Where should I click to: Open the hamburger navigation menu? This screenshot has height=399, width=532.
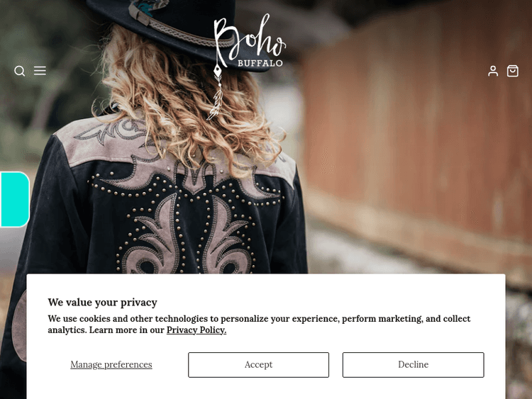[40, 70]
